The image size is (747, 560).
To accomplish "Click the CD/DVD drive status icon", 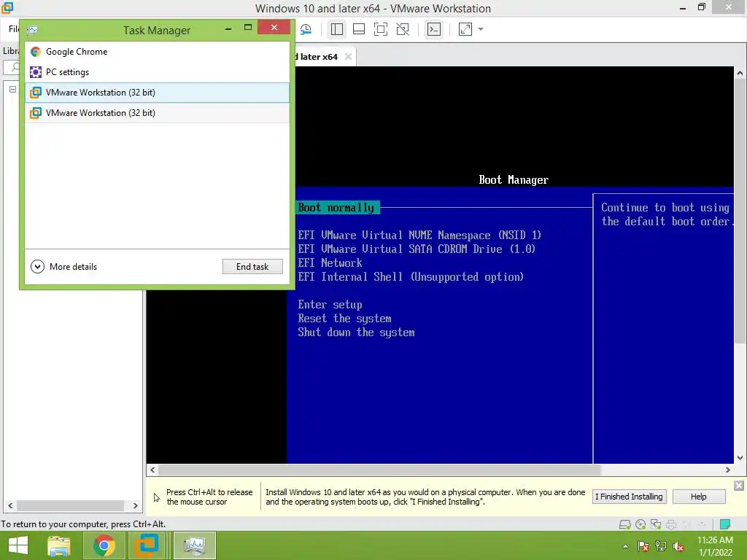I will pyautogui.click(x=640, y=525).
